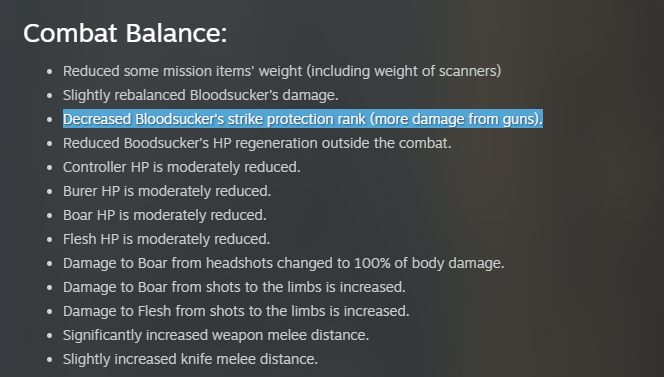
Task: Click the increased weapon melee distance line
Action: point(216,335)
